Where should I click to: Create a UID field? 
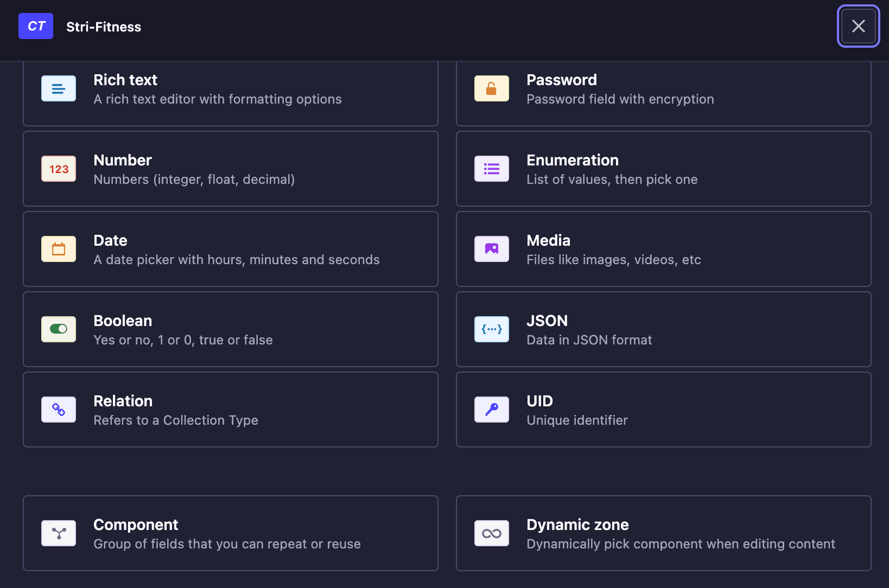(664, 410)
